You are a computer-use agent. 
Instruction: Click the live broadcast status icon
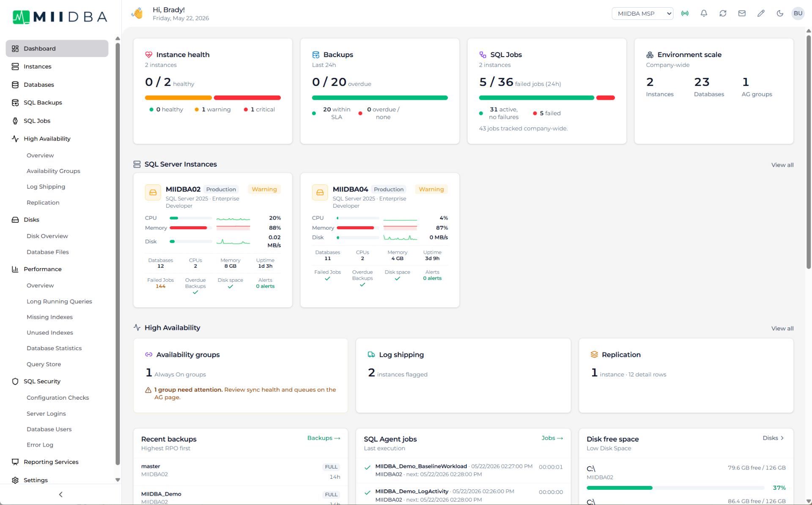tap(685, 14)
